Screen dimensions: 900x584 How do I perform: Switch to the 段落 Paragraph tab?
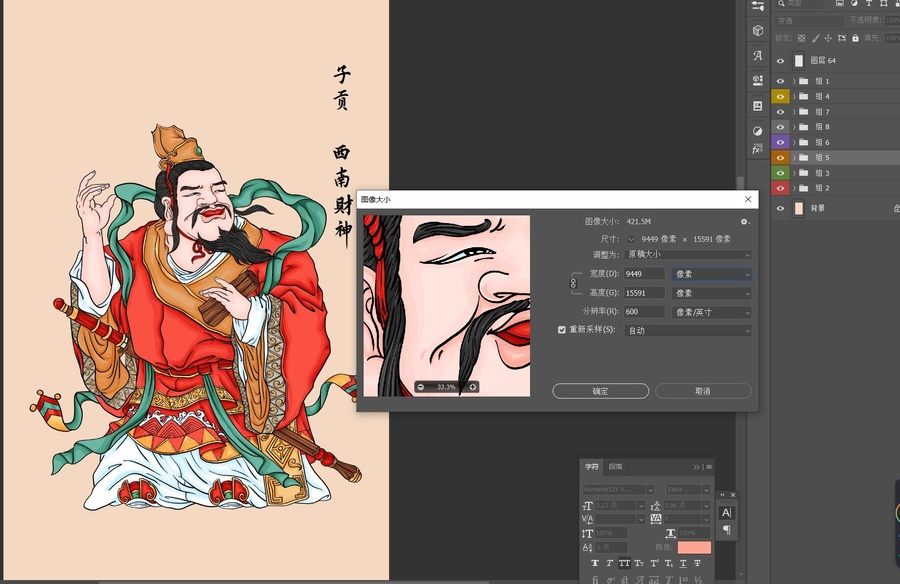pyautogui.click(x=615, y=467)
